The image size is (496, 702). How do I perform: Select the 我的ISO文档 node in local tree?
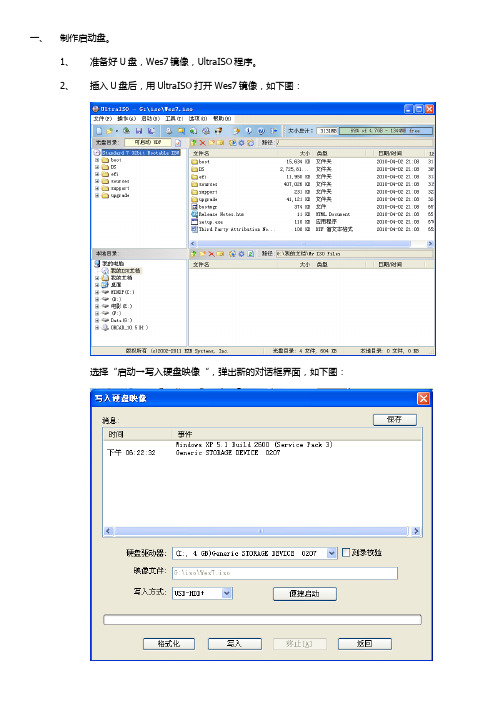(x=121, y=270)
